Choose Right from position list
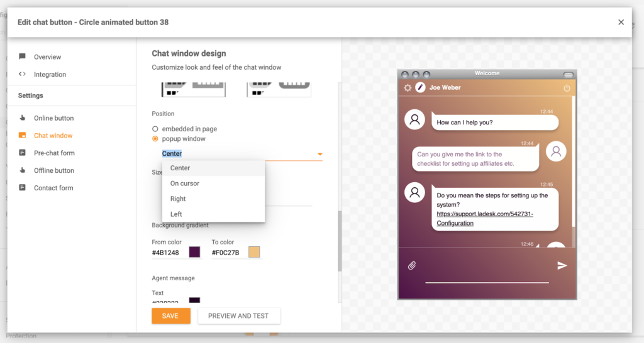Screen dimensions: 644x343 (178, 199)
